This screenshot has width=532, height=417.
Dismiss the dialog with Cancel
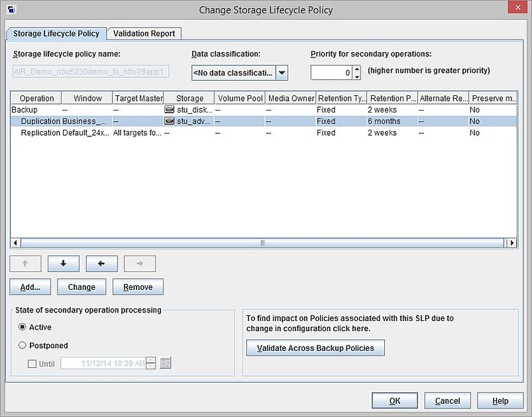[447, 400]
